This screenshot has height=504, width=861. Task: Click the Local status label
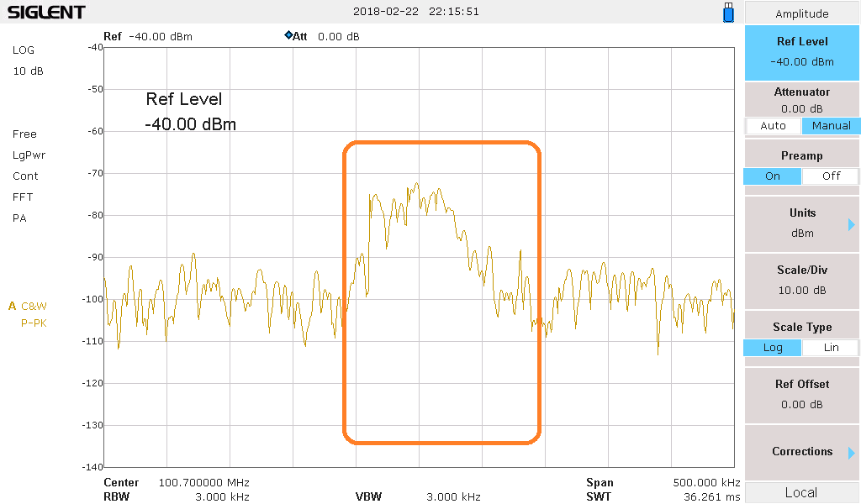pyautogui.click(x=801, y=493)
